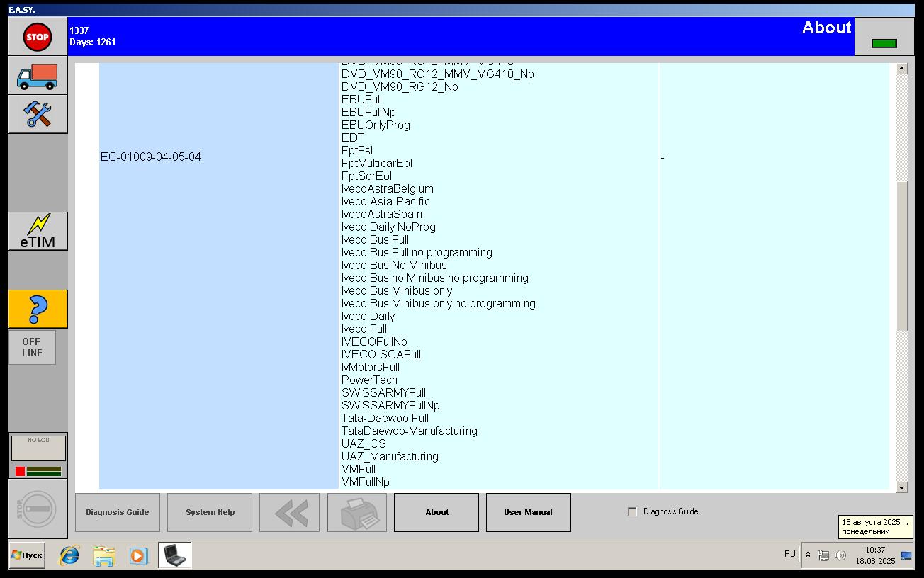Select the IVECO-SCAFull entry
The image size is (924, 578).
[x=381, y=354]
